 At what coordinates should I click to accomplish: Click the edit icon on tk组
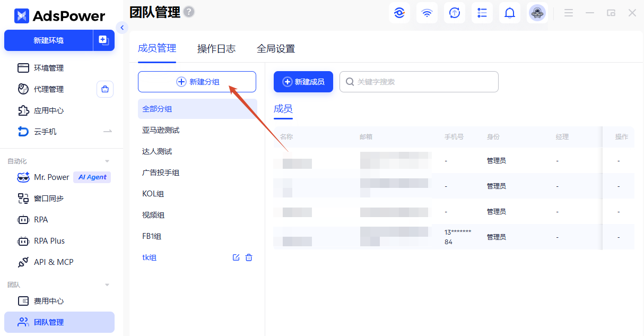[x=236, y=257]
